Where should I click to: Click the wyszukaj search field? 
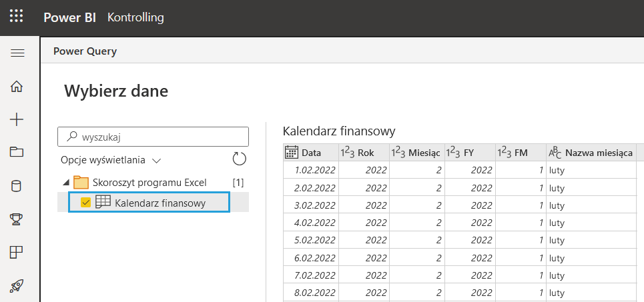pos(160,137)
